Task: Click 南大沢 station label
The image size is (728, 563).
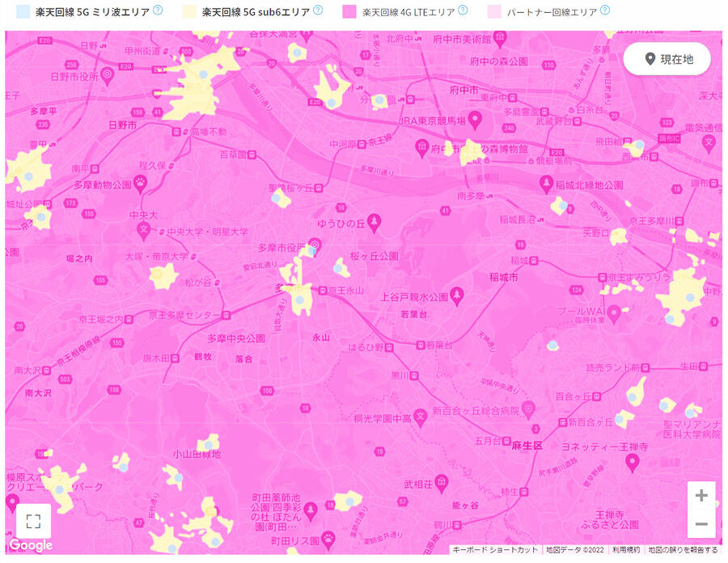Action: click(x=28, y=370)
